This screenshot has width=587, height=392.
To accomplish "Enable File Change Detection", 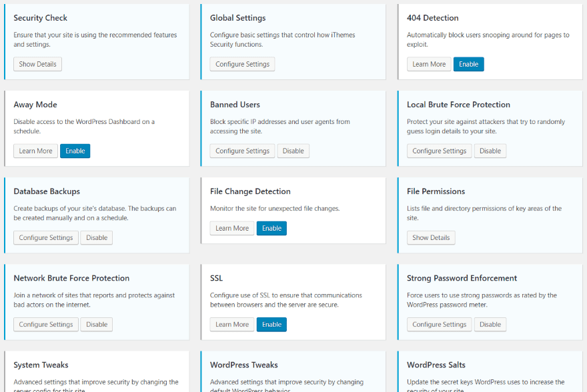I will pyautogui.click(x=271, y=228).
